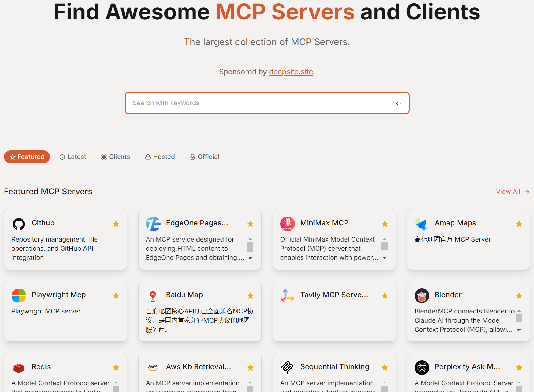Click the star on Sequential Thinking card

click(x=385, y=368)
